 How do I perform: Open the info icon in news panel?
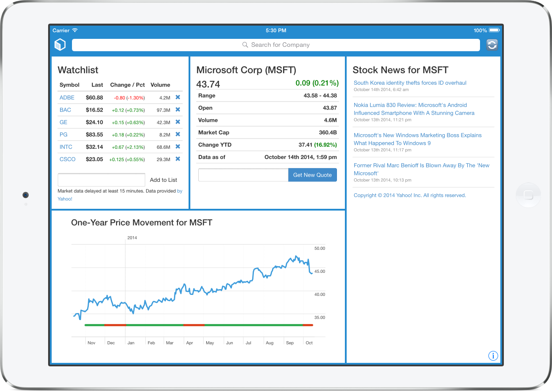493,356
